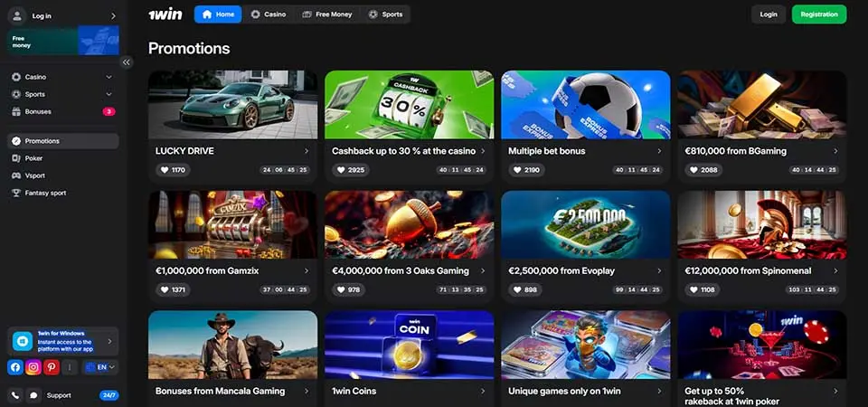Click the three-dots more socials icon

tap(70, 367)
